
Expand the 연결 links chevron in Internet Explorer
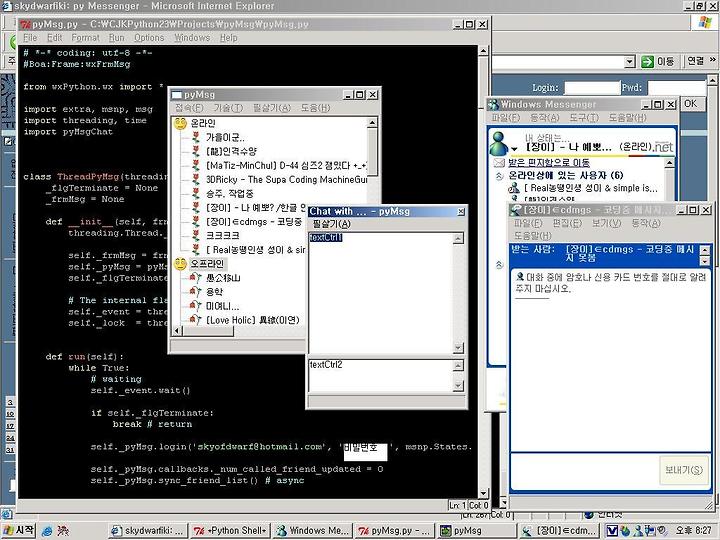pos(712,60)
